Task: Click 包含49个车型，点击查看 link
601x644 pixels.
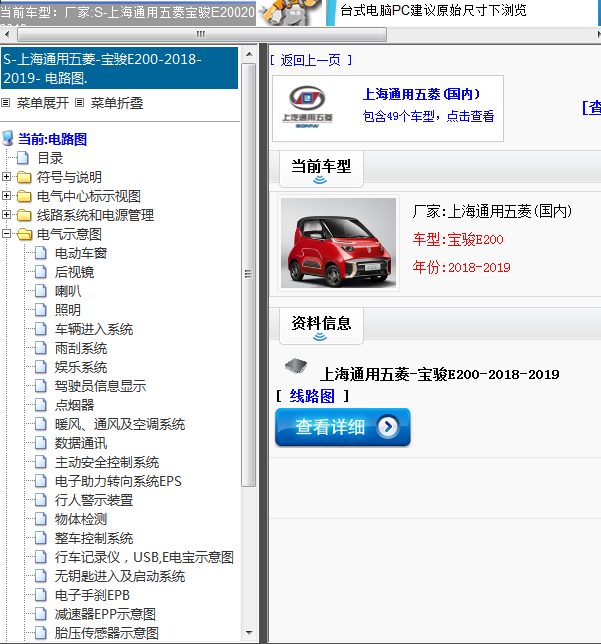Action: (428, 116)
